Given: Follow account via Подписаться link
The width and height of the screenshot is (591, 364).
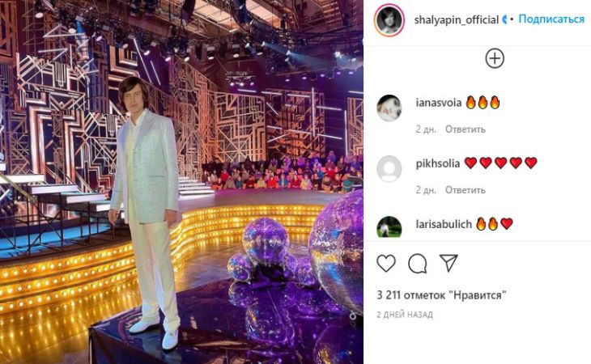Looking at the screenshot, I should [551, 19].
